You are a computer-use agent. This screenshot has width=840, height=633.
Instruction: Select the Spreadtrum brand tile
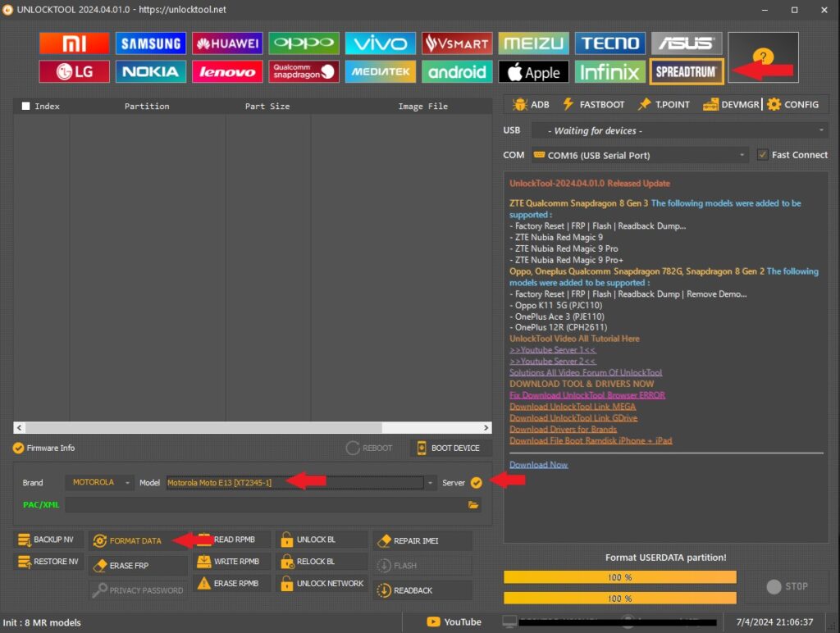(x=687, y=71)
